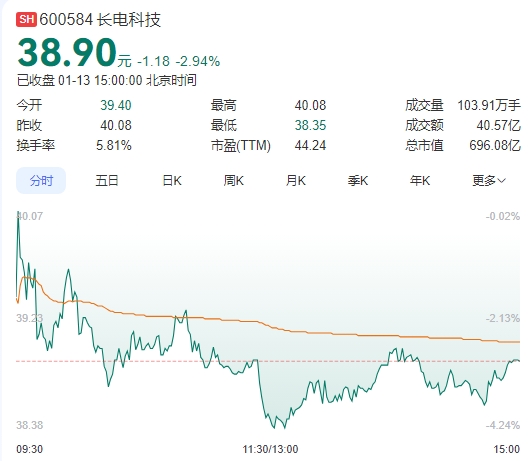Click the red SH exchange badge
The height and width of the screenshot is (461, 528).
click(26, 20)
